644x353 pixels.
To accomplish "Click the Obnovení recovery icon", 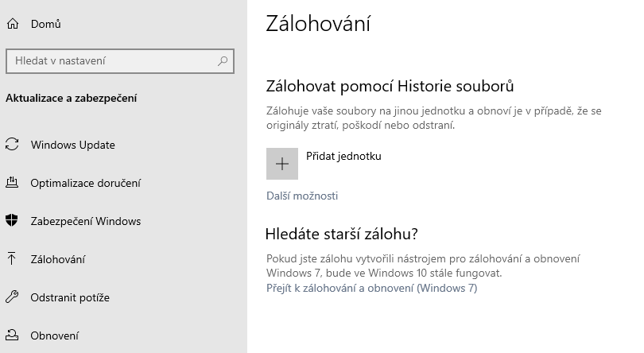I will (x=12, y=336).
